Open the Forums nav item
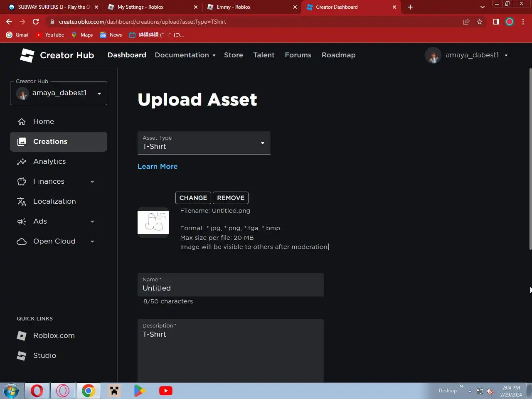 [x=298, y=55]
